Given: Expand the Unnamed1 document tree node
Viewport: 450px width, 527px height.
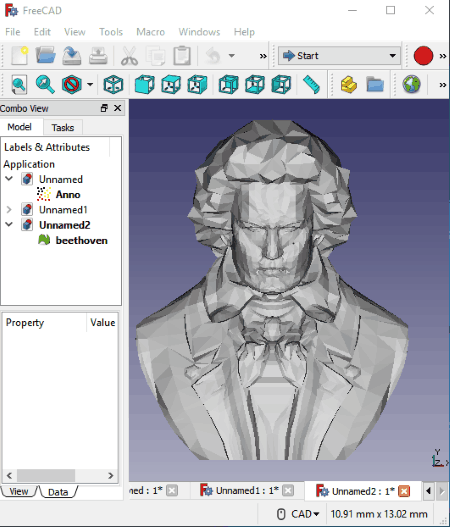Looking at the screenshot, I should click(x=9, y=210).
